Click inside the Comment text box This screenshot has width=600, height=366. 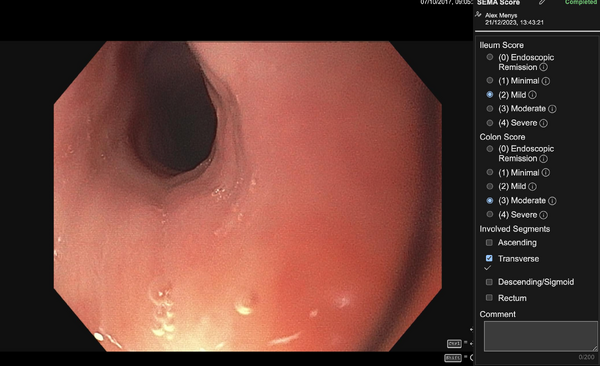point(541,336)
